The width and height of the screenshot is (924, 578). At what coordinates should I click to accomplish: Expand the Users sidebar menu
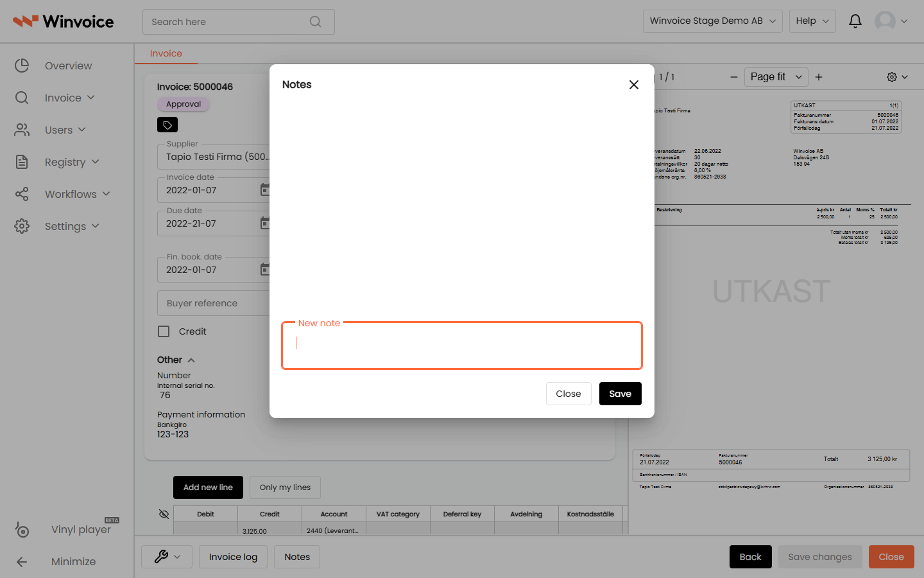65,130
